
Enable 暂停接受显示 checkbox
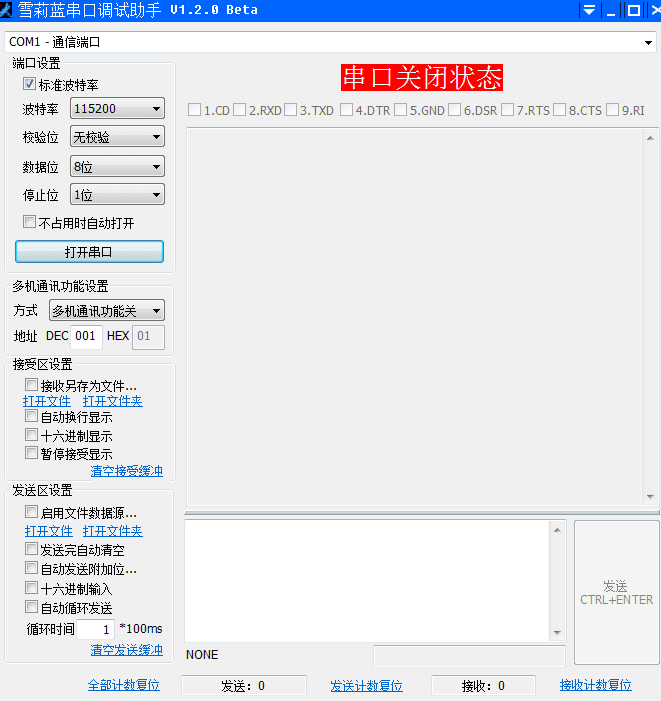point(31,453)
